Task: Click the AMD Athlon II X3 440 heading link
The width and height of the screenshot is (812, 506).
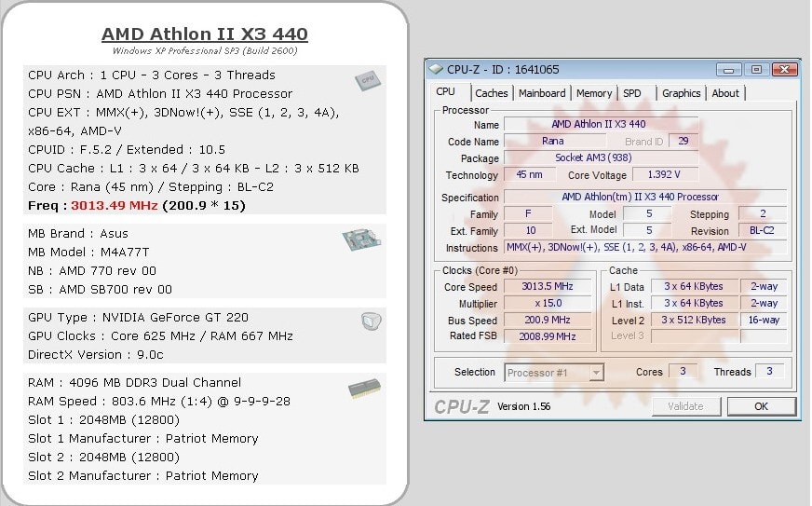Action: click(x=204, y=34)
